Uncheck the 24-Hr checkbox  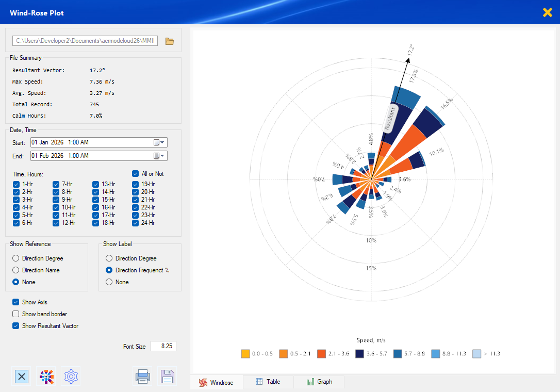point(135,223)
